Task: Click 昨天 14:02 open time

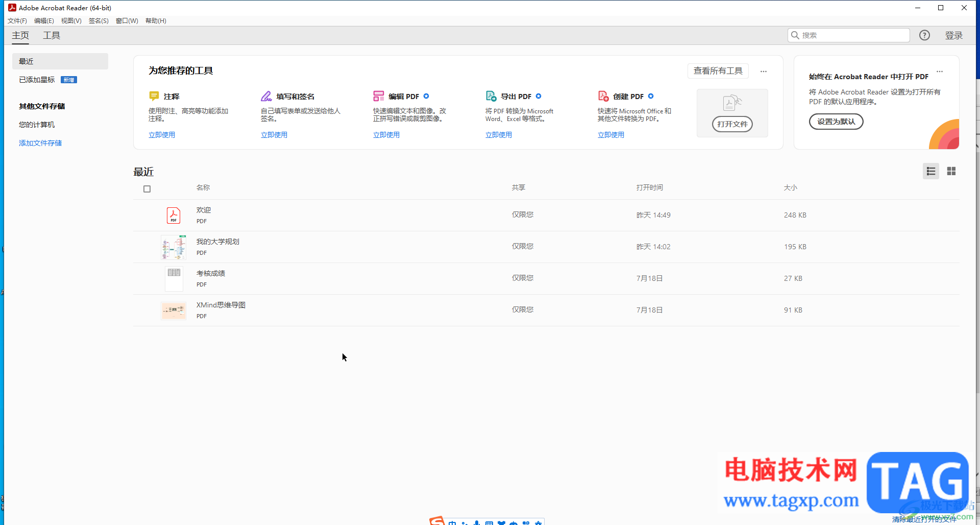Action: coord(653,247)
